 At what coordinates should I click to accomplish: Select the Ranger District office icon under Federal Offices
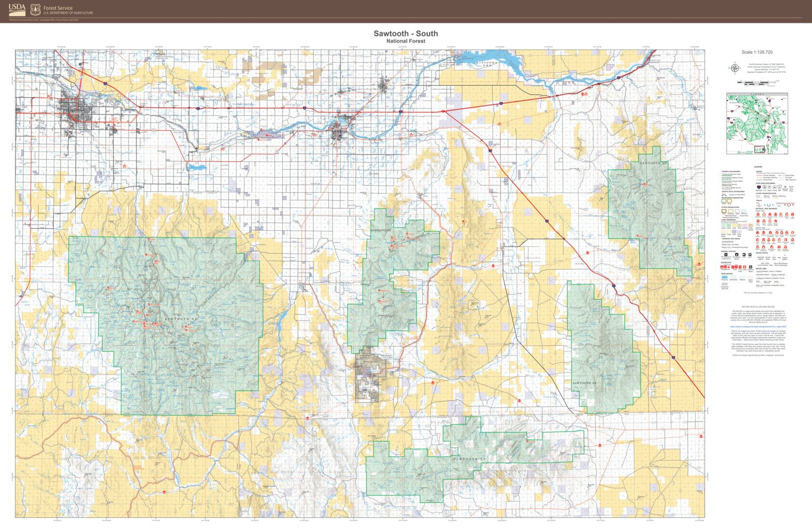tap(737, 254)
